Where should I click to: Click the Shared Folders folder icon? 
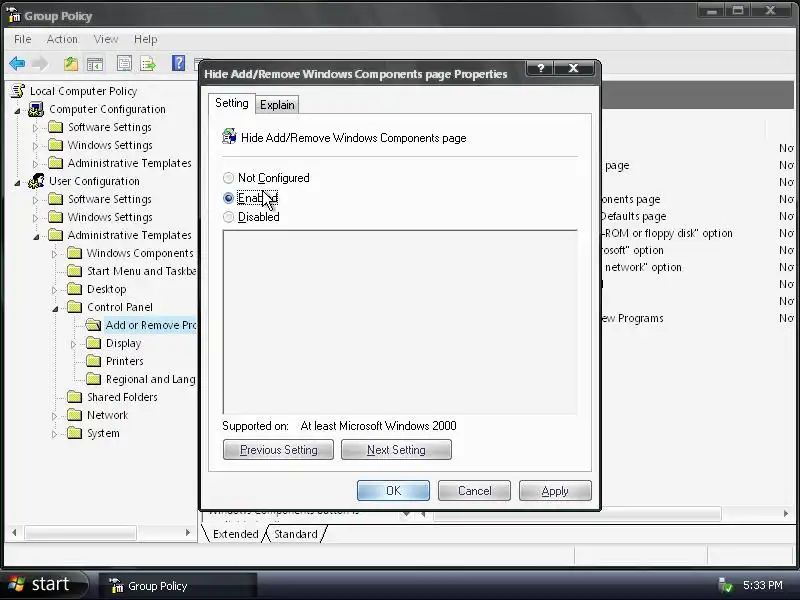74,397
